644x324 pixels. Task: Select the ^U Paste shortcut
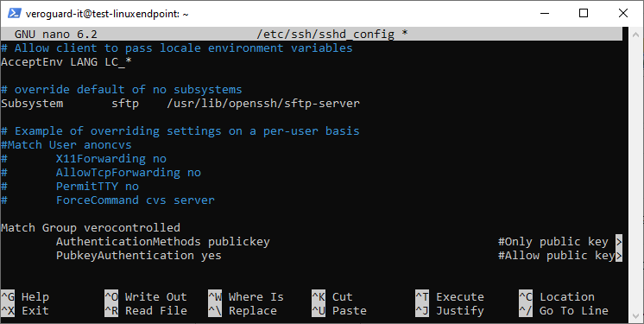point(339,311)
